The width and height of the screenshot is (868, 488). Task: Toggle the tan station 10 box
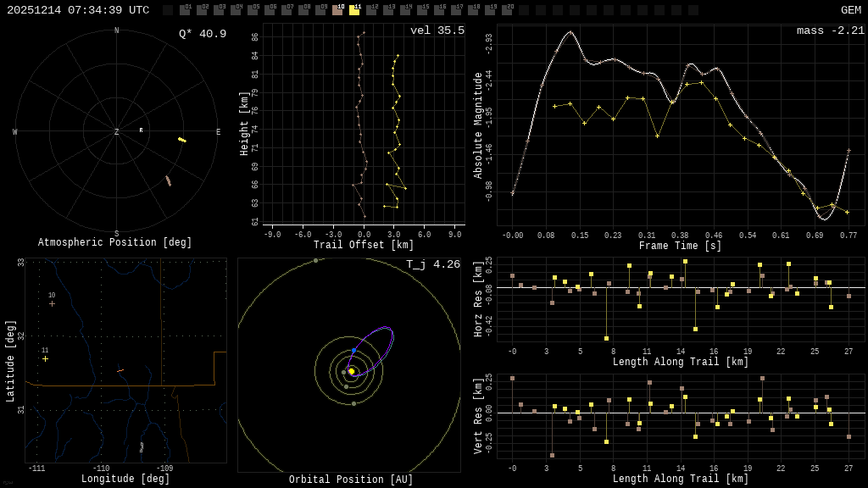coord(337,10)
